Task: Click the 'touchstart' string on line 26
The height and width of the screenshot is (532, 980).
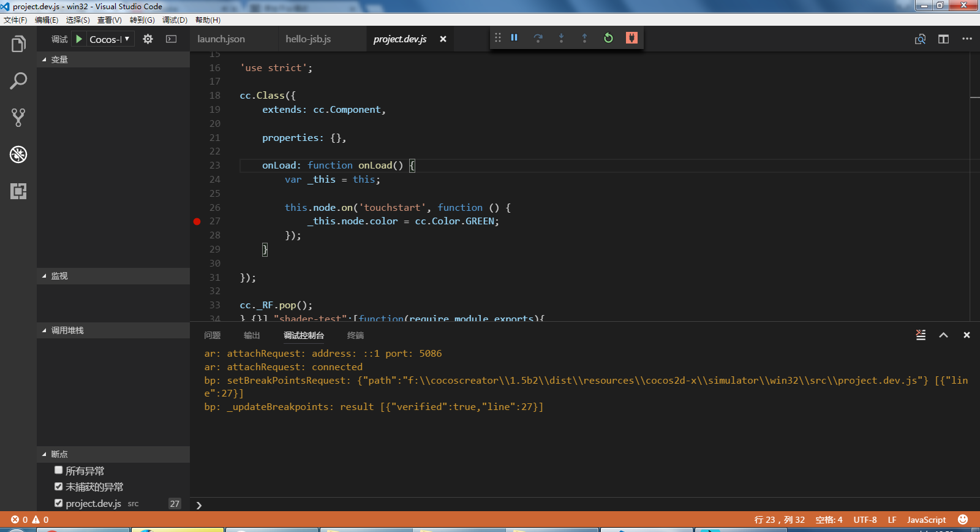Action: 392,208
